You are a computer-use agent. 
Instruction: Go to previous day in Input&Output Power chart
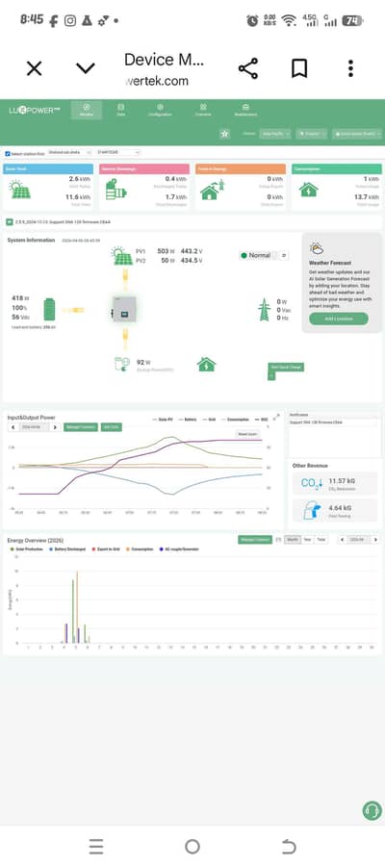13,427
